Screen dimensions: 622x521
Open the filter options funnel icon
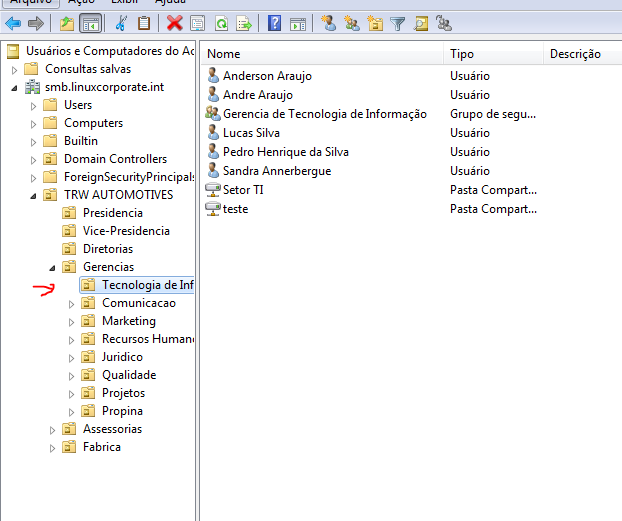397,24
